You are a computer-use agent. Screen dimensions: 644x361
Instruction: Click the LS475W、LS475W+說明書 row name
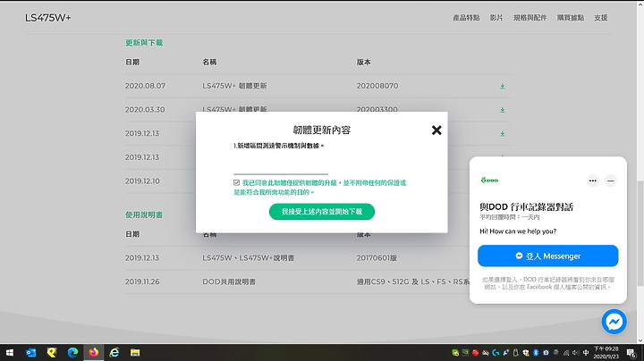[x=248, y=258]
